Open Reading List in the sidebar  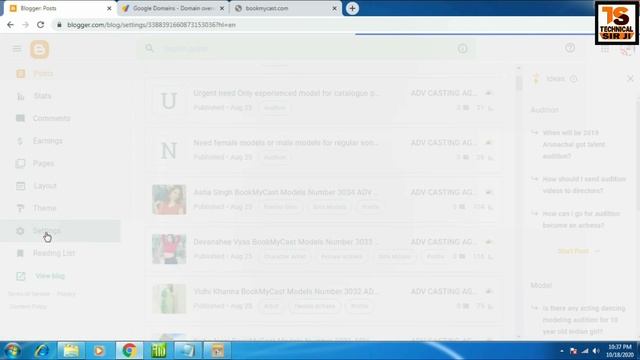pyautogui.click(x=54, y=253)
